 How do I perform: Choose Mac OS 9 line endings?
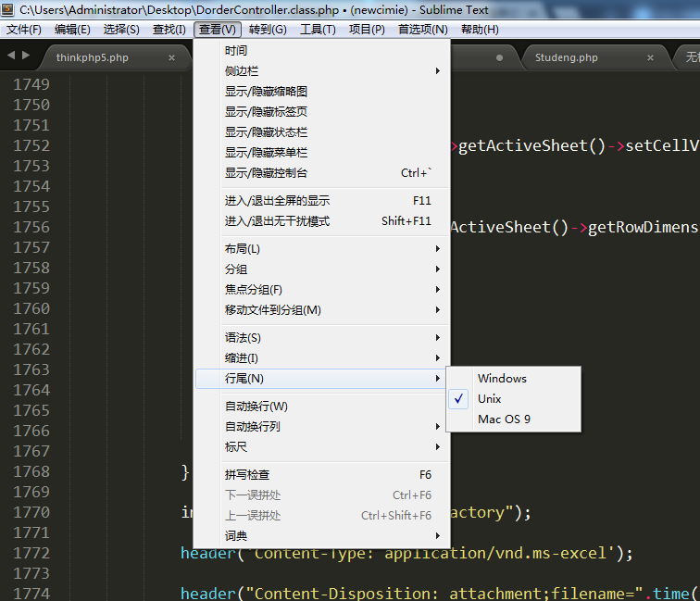pos(504,419)
